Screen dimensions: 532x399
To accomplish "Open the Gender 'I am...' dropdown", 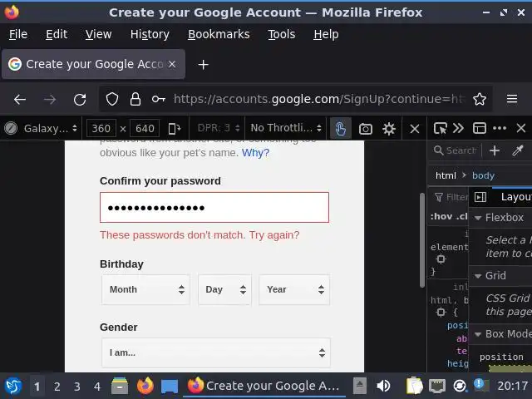I will tap(216, 352).
